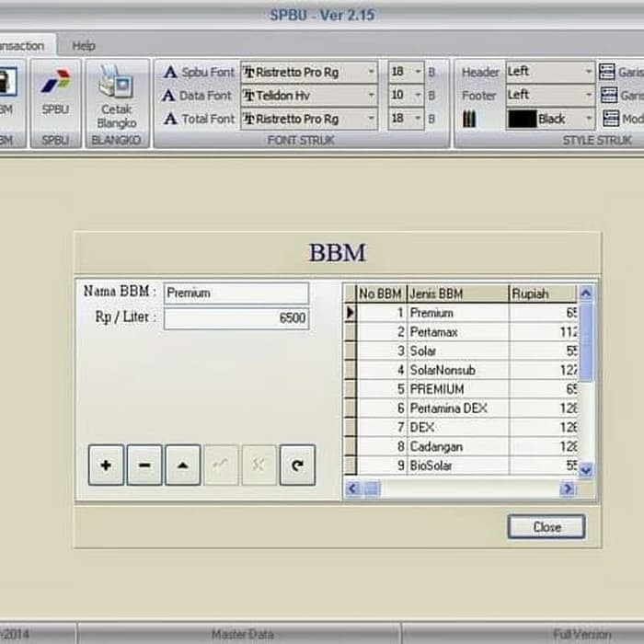Click the fuel pump icon in ribbon
The height and width of the screenshot is (644, 644).
tap(6, 83)
